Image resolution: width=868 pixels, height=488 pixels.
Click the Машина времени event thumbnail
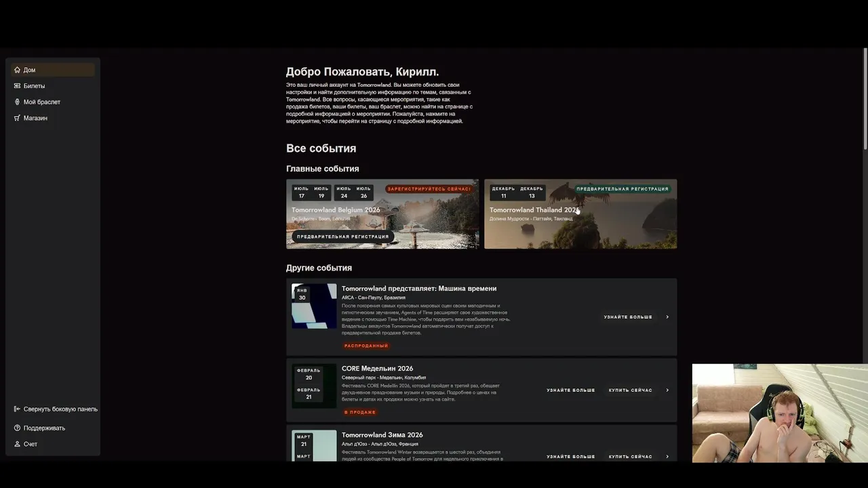point(314,306)
